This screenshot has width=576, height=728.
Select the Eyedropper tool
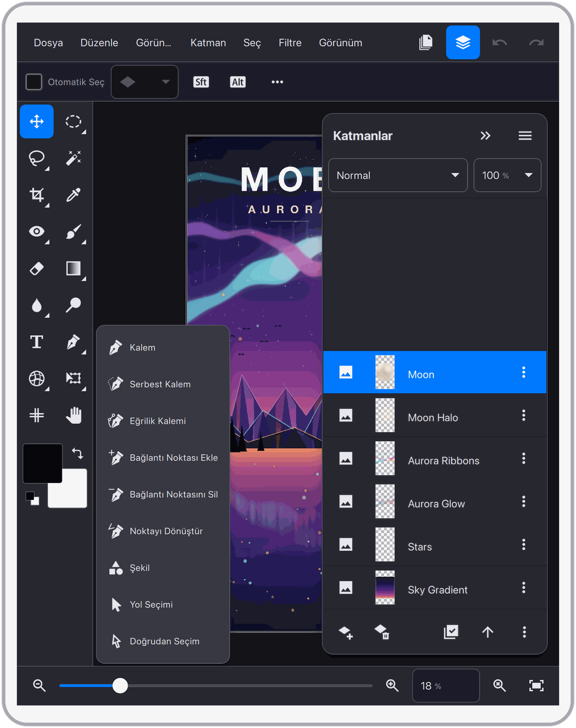tap(73, 194)
